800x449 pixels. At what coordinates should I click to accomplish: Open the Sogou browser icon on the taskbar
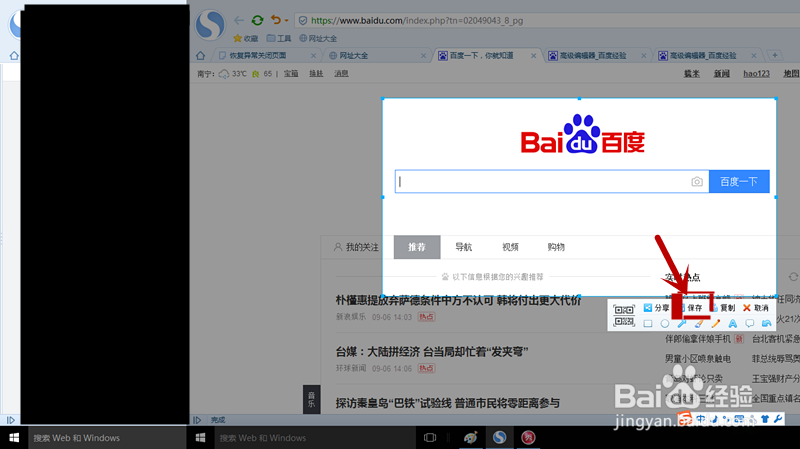499,437
